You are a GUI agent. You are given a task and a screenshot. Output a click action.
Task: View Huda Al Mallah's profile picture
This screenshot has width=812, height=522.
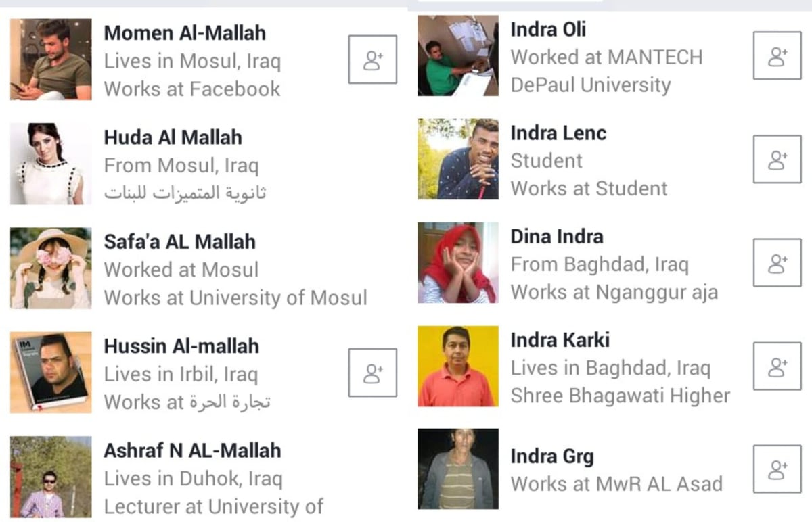(x=51, y=164)
